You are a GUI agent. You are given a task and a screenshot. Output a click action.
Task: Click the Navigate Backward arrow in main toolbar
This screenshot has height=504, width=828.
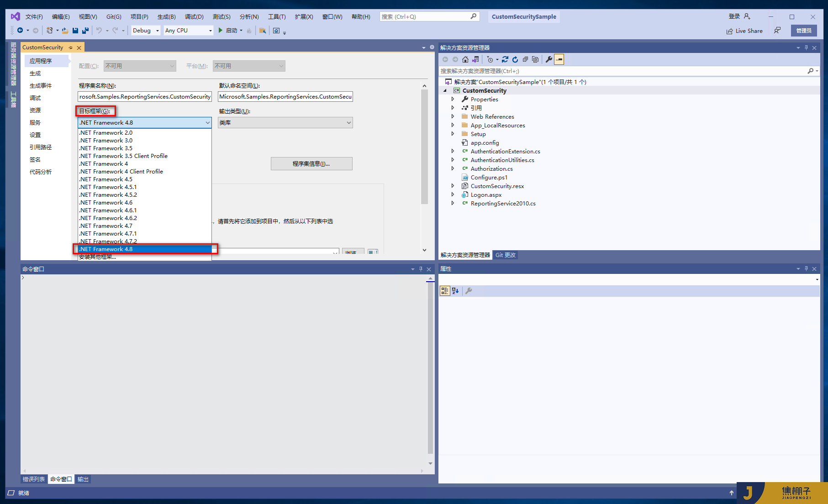pyautogui.click(x=20, y=31)
